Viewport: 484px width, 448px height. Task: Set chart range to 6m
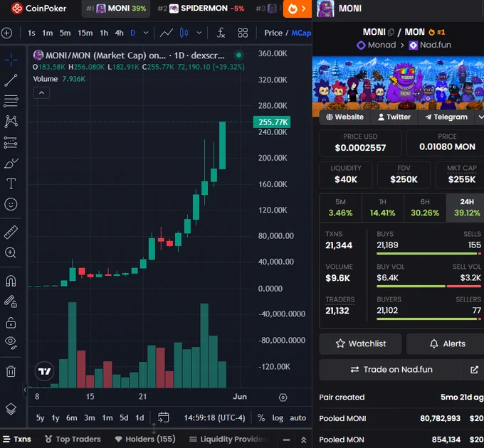[72, 418]
